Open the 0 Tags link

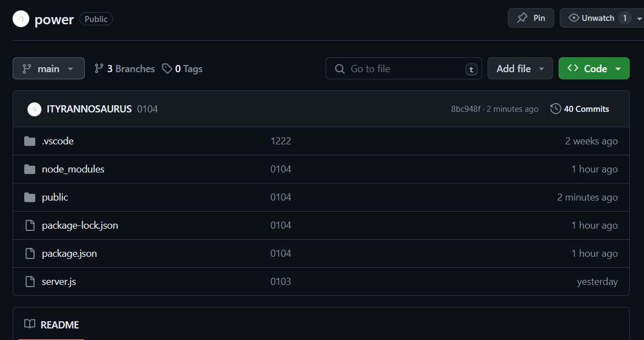pos(182,69)
